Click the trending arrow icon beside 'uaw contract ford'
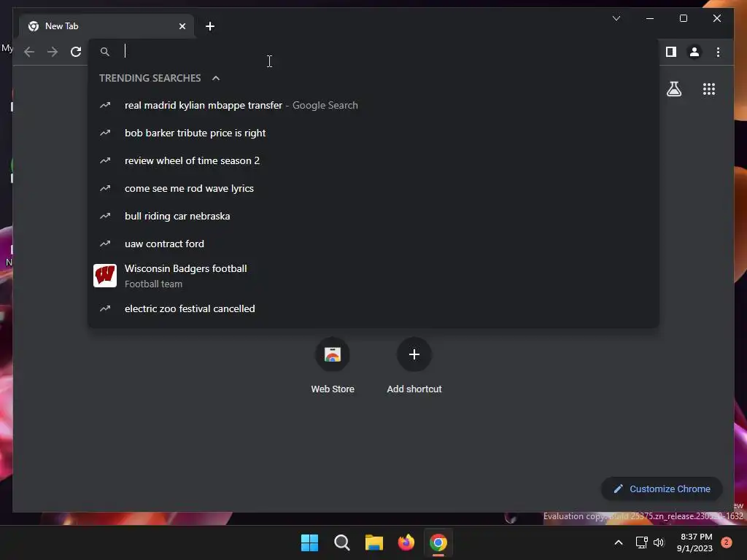This screenshot has width=747, height=560. (x=105, y=244)
